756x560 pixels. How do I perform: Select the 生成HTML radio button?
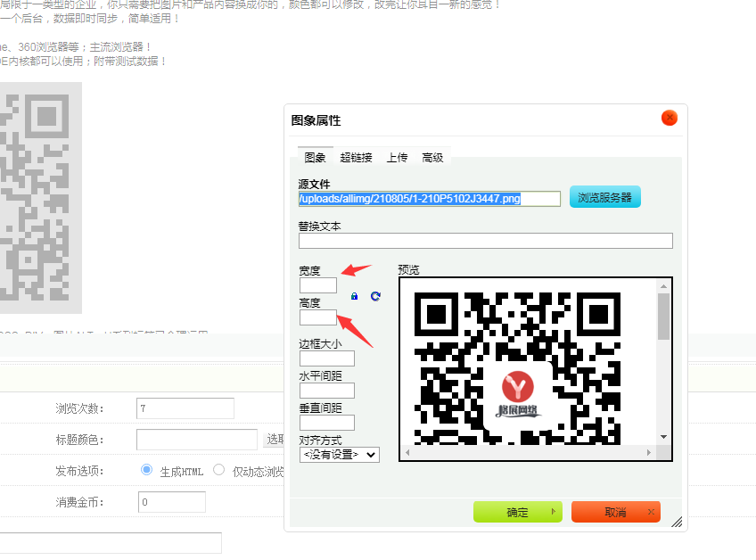[146, 469]
